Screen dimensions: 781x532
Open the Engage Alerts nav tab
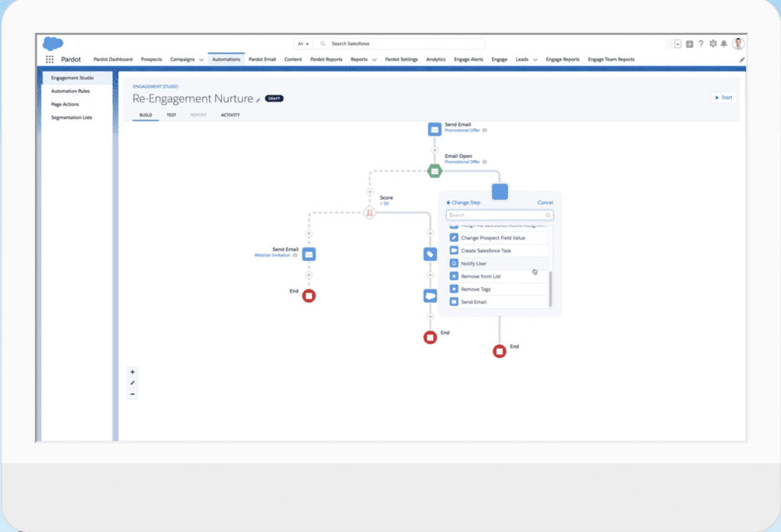[468, 59]
